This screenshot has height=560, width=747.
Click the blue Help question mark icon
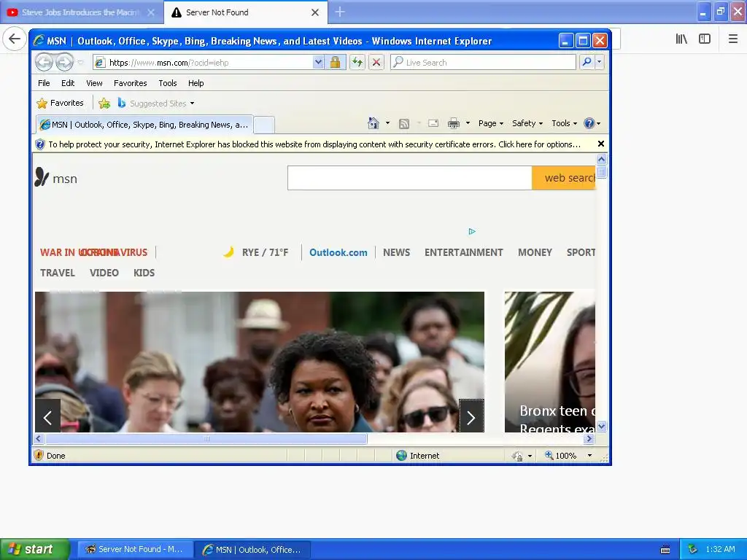(x=589, y=123)
